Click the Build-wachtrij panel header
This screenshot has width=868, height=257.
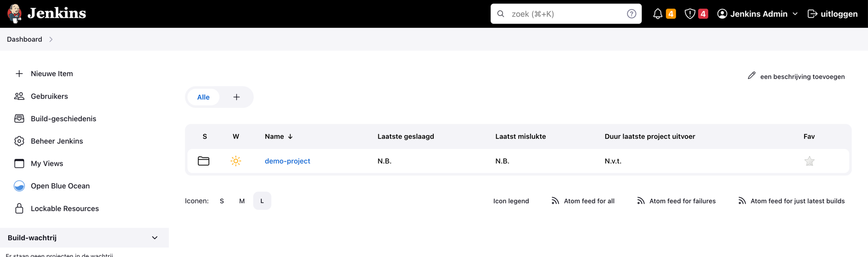coord(84,238)
